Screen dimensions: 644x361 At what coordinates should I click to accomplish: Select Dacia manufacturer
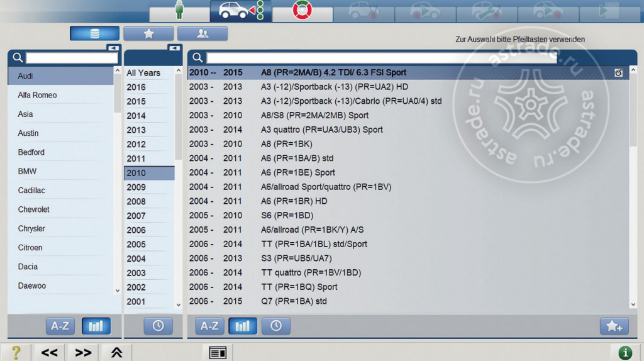[60, 267]
